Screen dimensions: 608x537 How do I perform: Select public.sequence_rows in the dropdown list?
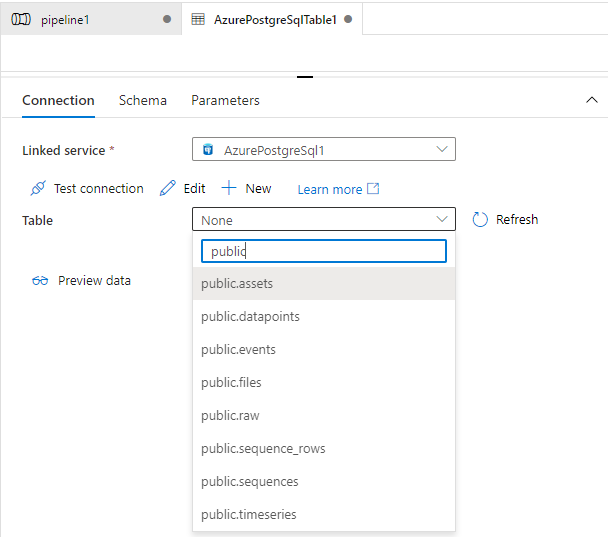324,449
